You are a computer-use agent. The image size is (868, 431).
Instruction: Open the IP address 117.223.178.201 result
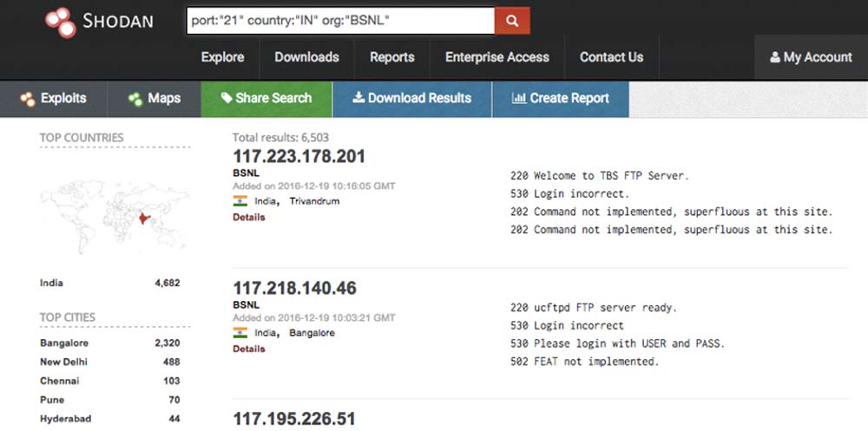click(299, 157)
